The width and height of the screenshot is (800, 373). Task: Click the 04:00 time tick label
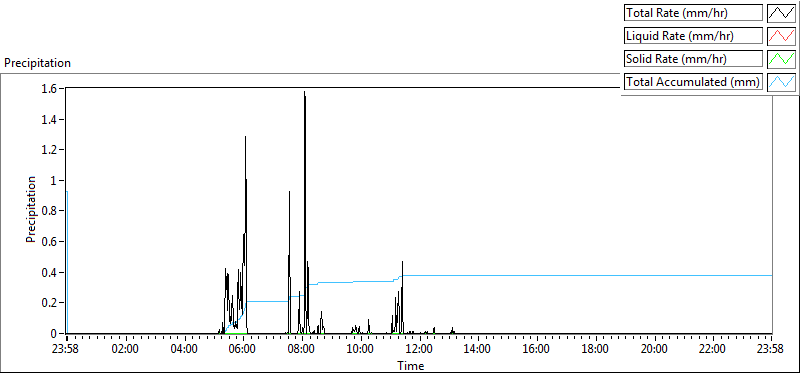point(184,350)
